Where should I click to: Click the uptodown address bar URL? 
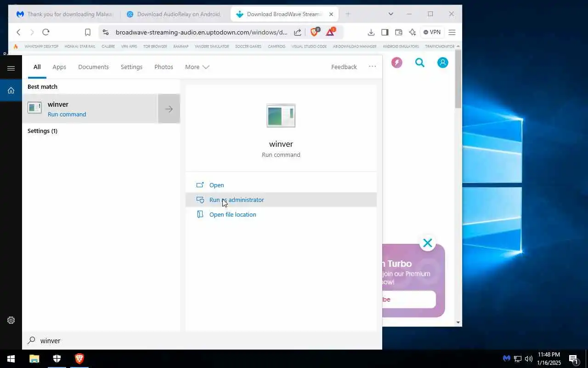pyautogui.click(x=201, y=32)
